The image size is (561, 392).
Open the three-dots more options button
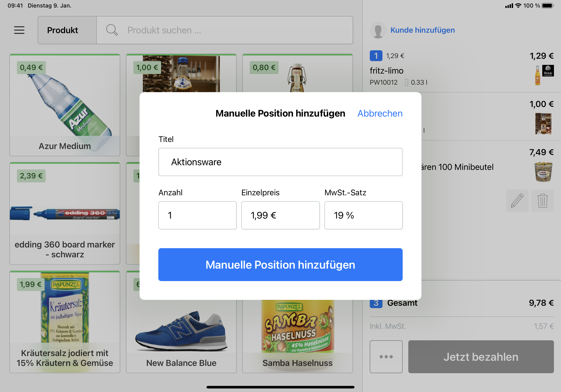pos(386,356)
